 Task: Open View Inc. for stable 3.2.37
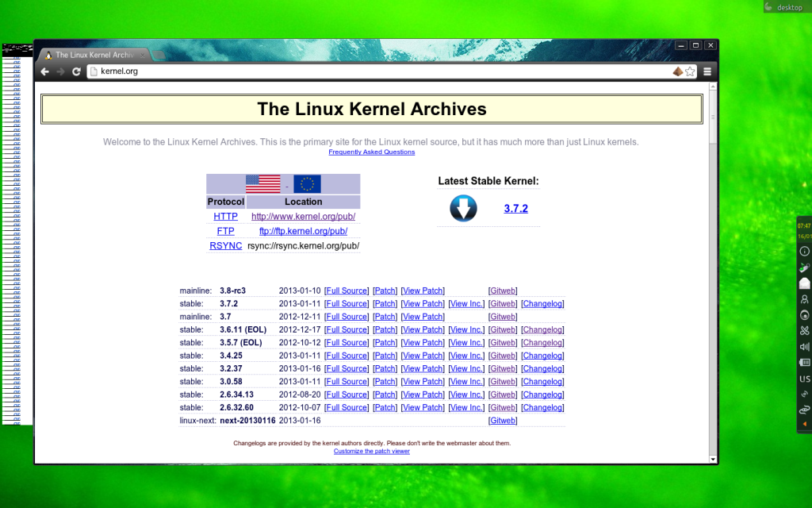[x=466, y=368]
